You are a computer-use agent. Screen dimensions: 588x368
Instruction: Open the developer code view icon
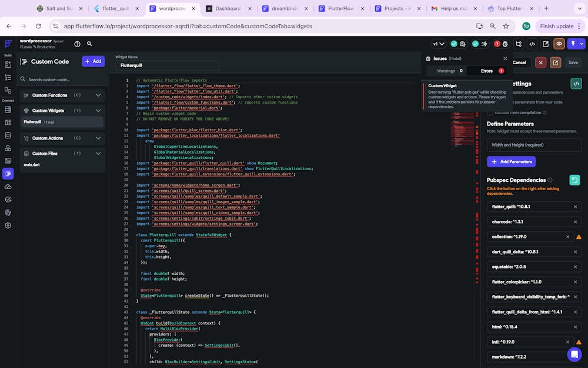[532, 44]
